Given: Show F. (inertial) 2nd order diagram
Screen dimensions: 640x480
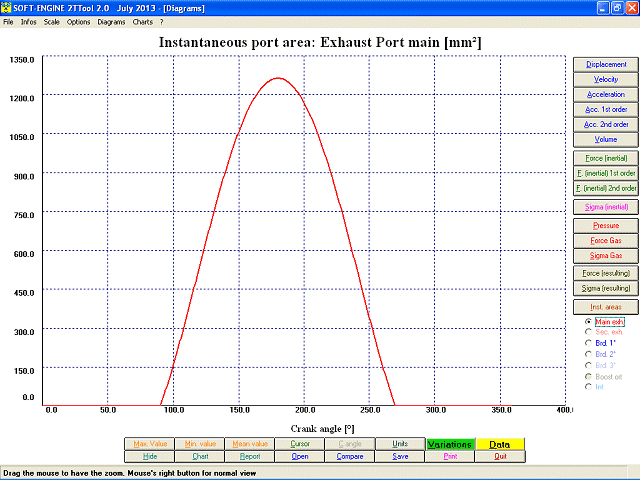Looking at the screenshot, I should point(606,189).
